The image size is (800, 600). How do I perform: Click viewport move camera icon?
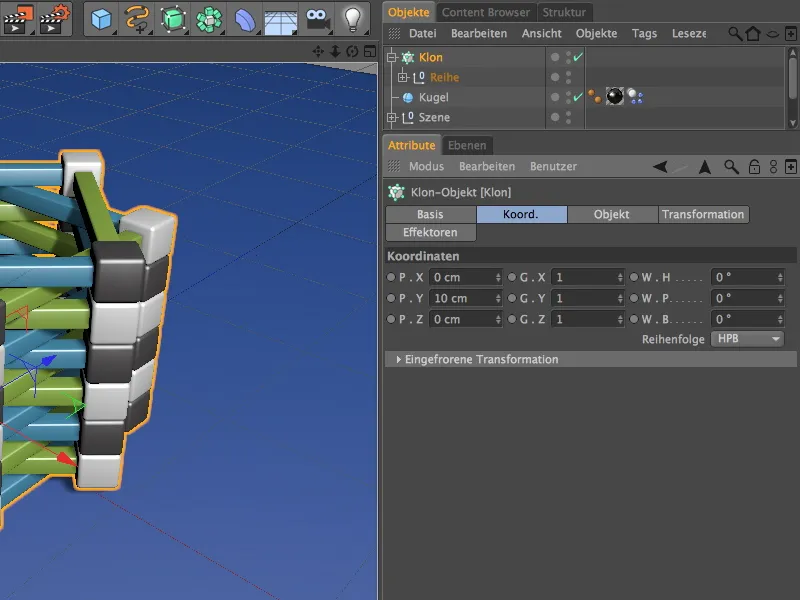coord(318,52)
